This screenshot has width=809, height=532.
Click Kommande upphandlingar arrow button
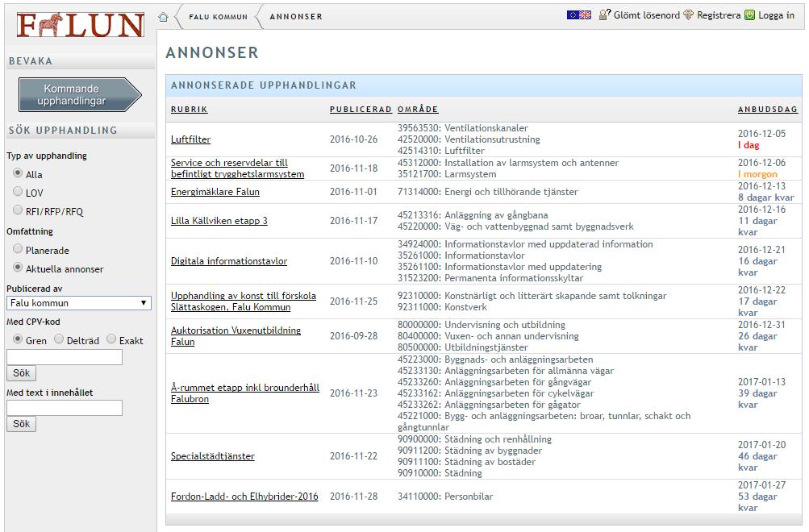tap(80, 95)
